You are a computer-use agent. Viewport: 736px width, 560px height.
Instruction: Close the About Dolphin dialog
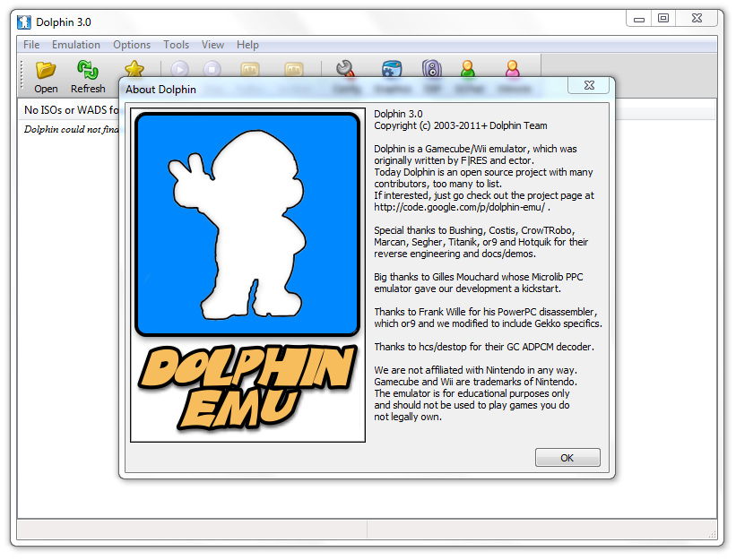(x=590, y=85)
